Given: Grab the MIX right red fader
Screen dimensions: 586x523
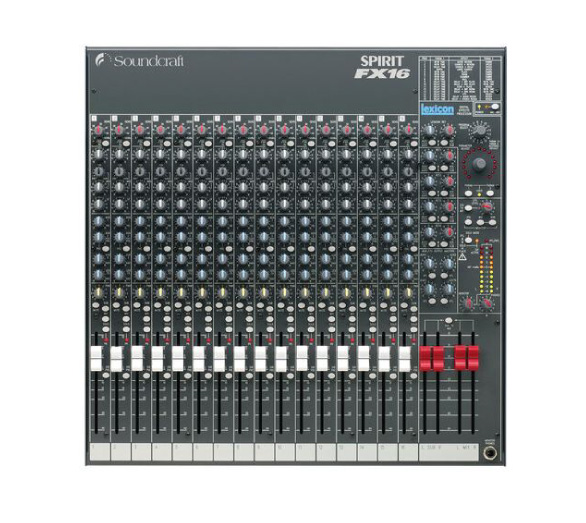Looking at the screenshot, I should pos(473,359).
